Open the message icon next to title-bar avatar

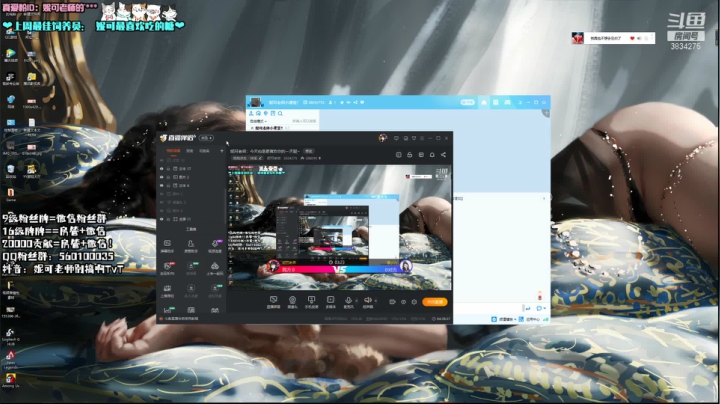(x=396, y=138)
